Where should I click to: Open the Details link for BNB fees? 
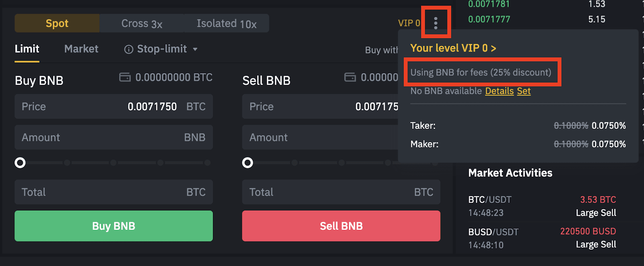pos(500,91)
